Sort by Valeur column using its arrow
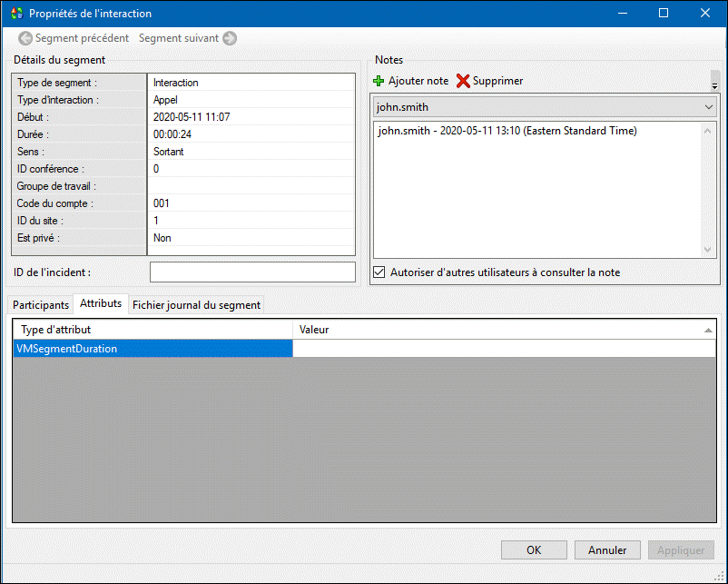 [x=708, y=330]
